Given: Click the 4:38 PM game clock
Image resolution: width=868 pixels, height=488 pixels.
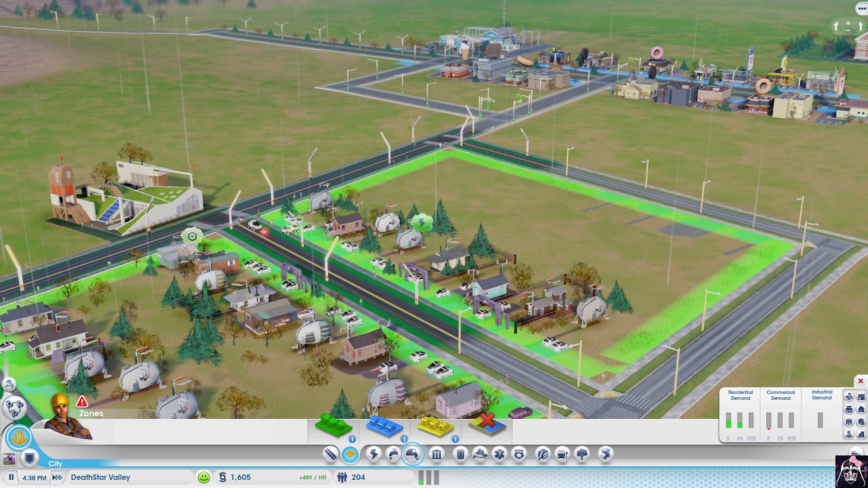Looking at the screenshot, I should (x=34, y=478).
